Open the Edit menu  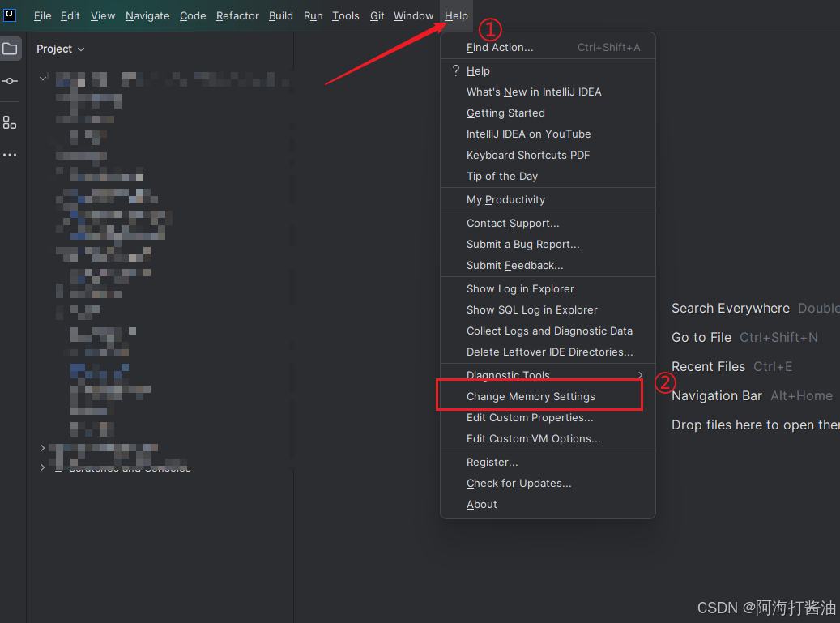coord(70,16)
